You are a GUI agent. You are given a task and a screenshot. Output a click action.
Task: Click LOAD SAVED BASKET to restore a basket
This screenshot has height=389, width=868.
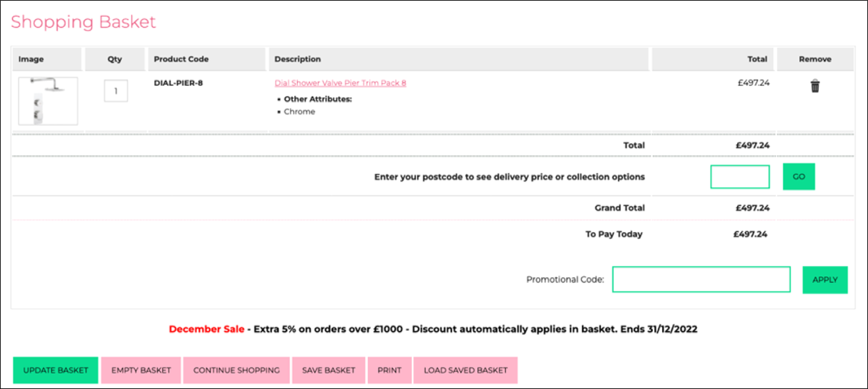(465, 370)
